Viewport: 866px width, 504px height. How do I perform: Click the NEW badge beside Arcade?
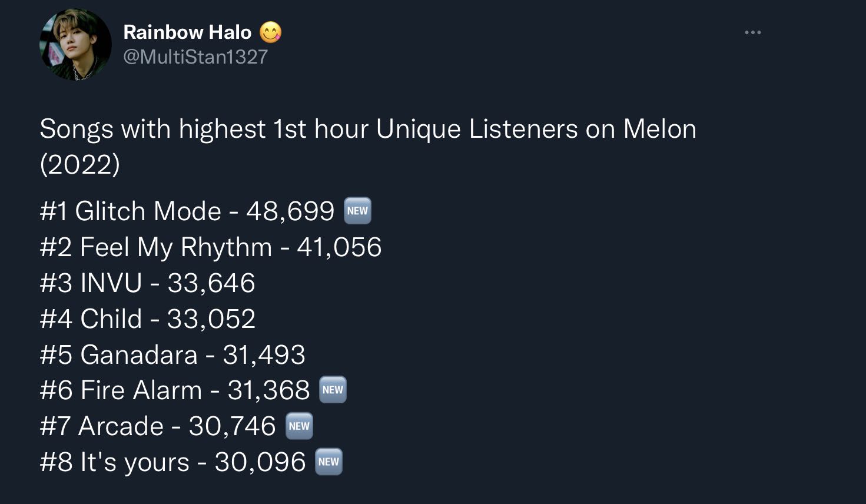coord(299,426)
